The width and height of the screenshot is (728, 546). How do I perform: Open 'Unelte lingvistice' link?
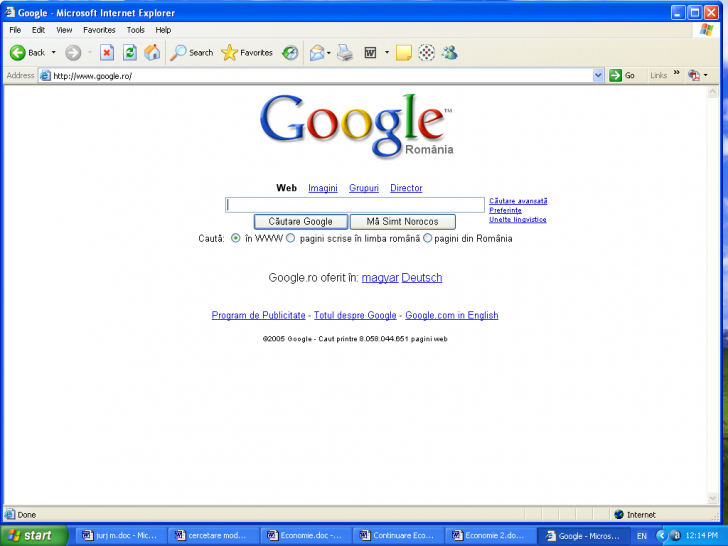518,220
